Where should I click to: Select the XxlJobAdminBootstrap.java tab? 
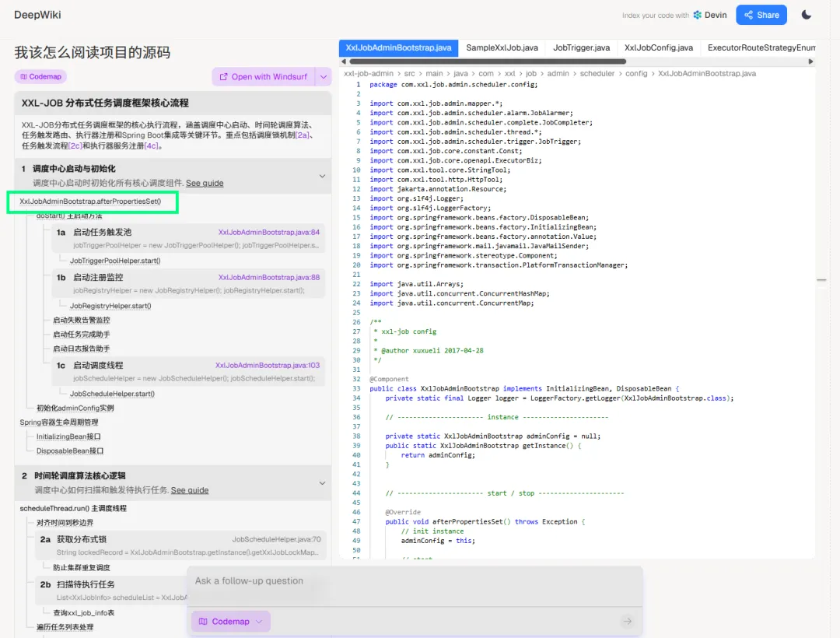coord(398,47)
